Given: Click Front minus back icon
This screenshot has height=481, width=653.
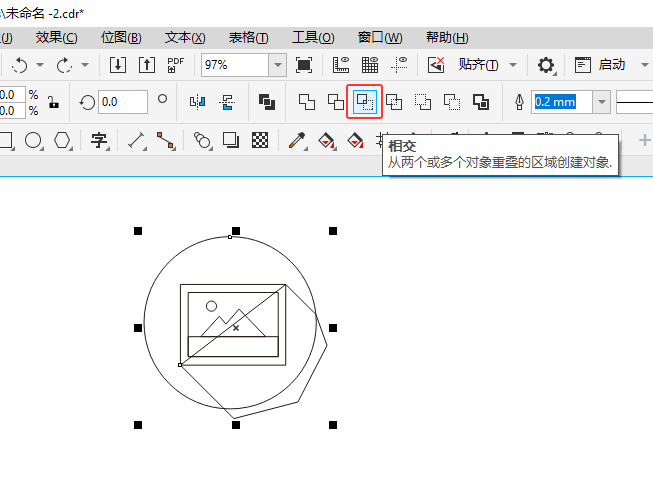Looking at the screenshot, I should pos(423,102).
